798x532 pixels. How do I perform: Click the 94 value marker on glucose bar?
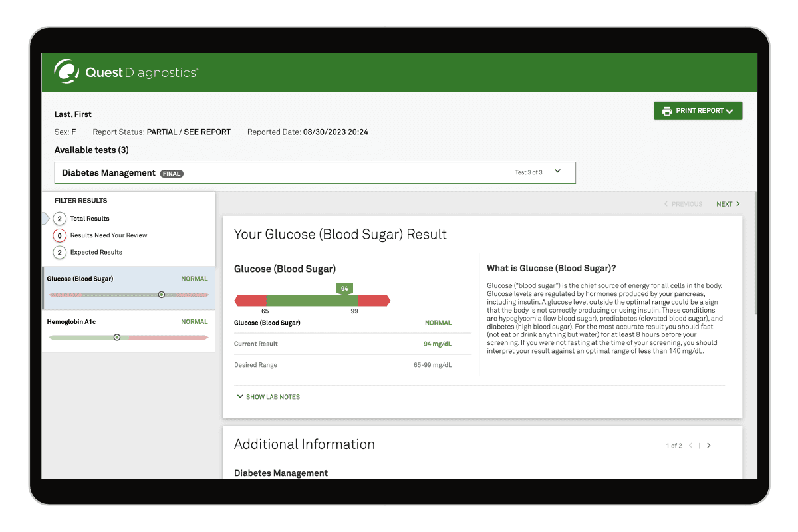[344, 289]
